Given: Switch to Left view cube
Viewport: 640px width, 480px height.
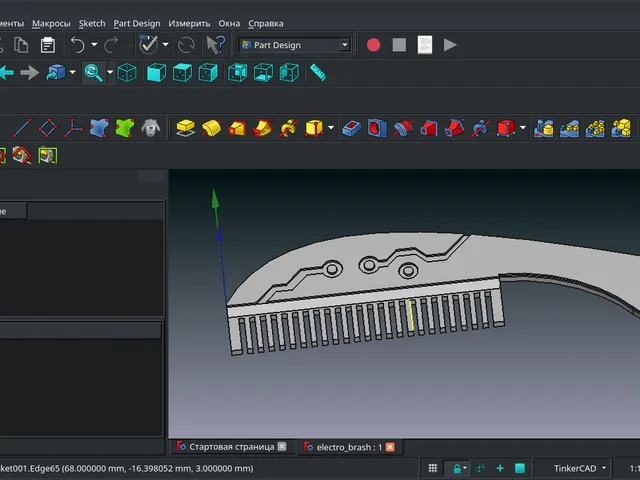Looking at the screenshot, I should pos(289,73).
